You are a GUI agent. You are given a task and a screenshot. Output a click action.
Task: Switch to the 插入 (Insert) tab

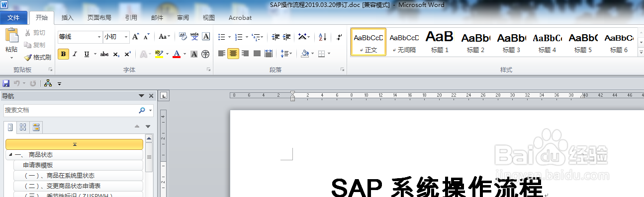pyautogui.click(x=67, y=17)
